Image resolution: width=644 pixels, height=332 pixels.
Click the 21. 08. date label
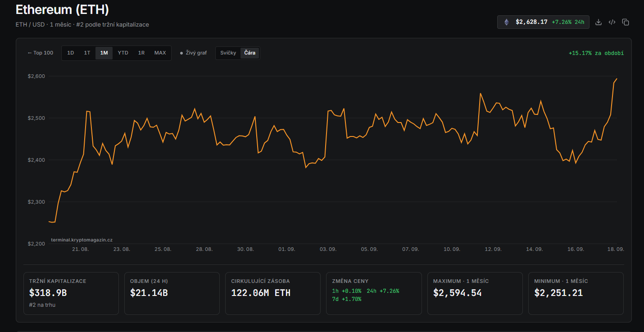[x=80, y=249]
